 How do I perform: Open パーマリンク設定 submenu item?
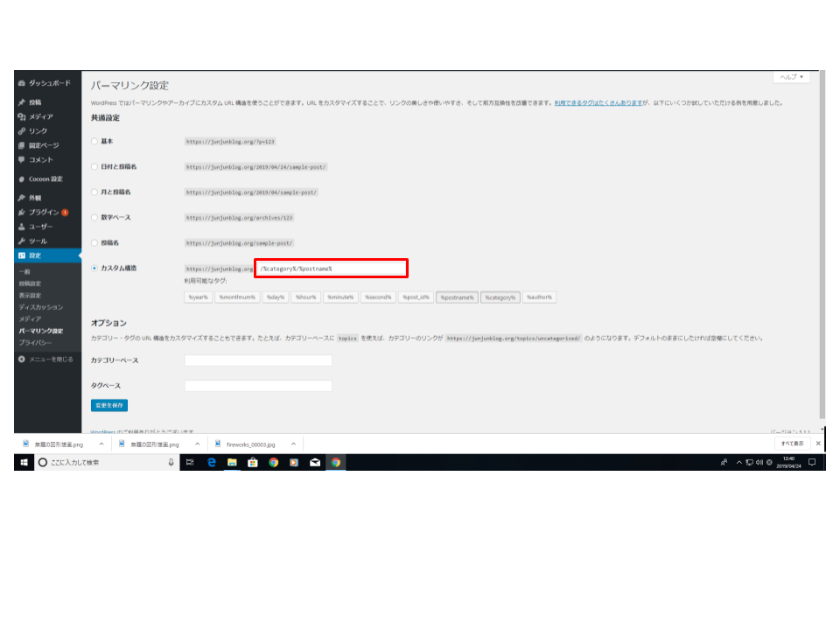[41, 331]
